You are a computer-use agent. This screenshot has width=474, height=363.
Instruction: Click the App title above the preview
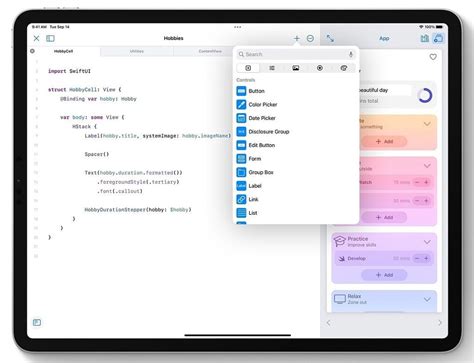(384, 39)
